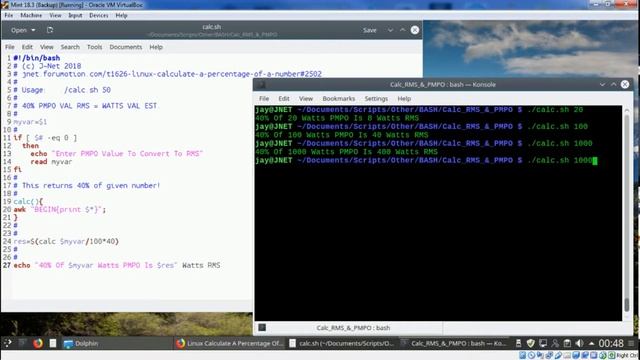Open the VirtualBox Input menu
Image resolution: width=640 pixels, height=360 pixels.
click(75, 16)
